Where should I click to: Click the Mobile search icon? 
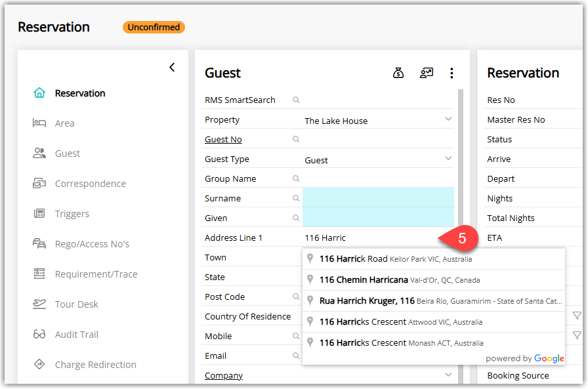coord(296,336)
